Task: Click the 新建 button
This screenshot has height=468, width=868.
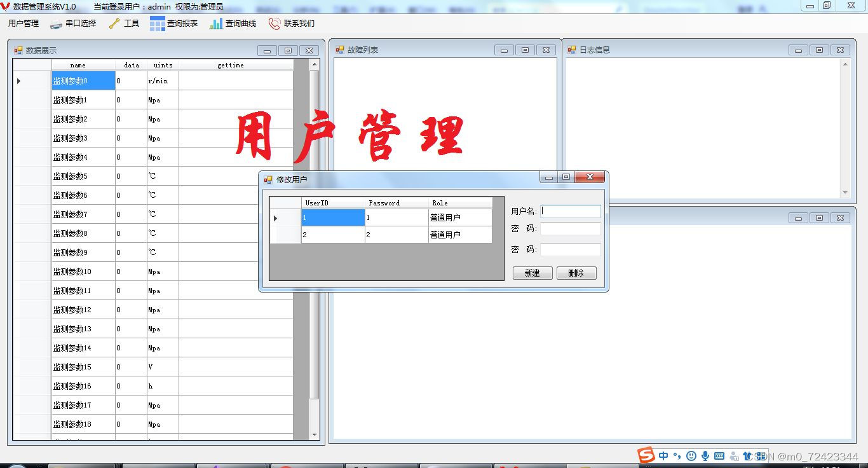Action: pyautogui.click(x=532, y=273)
